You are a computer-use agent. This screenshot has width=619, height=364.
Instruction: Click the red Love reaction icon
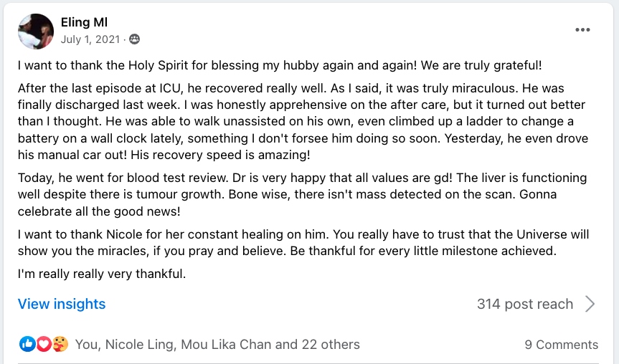coord(44,345)
